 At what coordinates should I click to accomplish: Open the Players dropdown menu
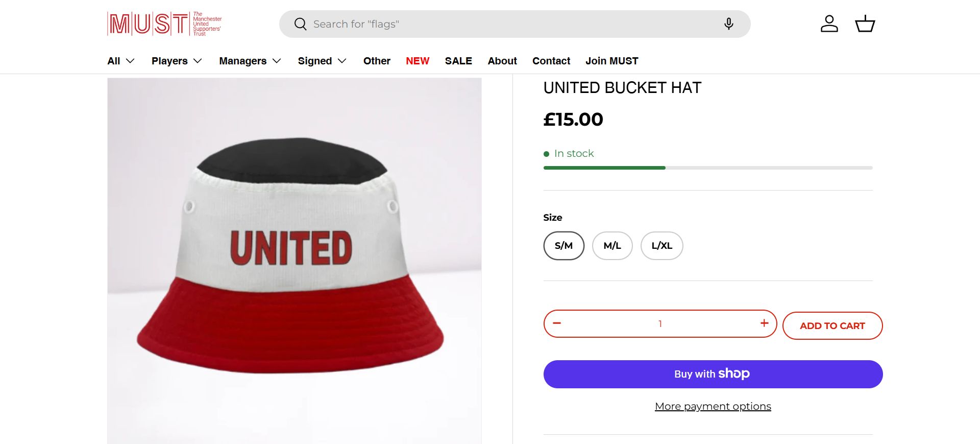click(x=177, y=61)
